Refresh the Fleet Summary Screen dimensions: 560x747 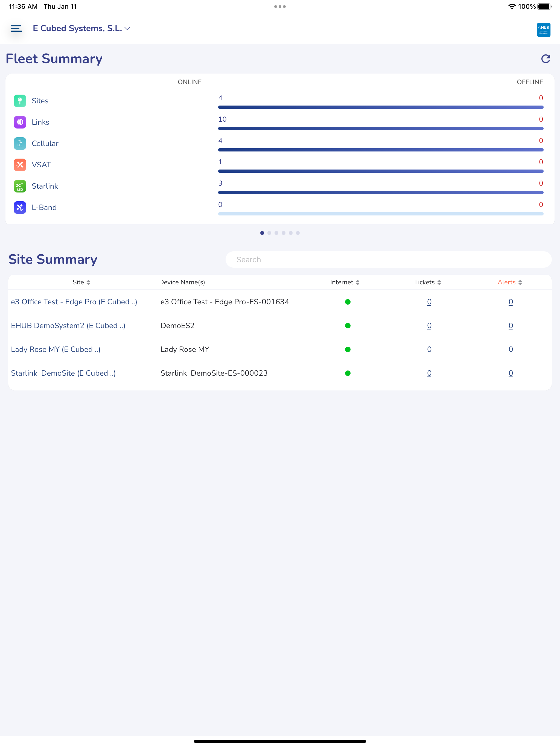click(546, 59)
